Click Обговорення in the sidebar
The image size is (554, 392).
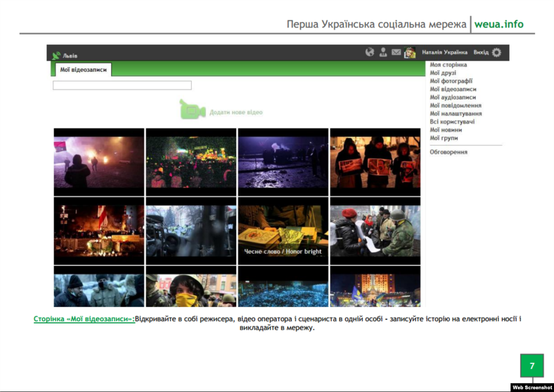449,152
